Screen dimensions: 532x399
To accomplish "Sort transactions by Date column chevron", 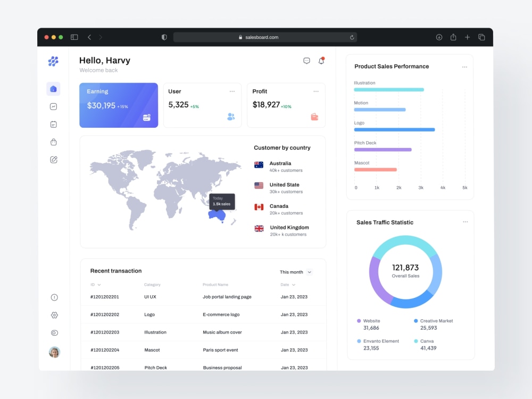I will [294, 285].
